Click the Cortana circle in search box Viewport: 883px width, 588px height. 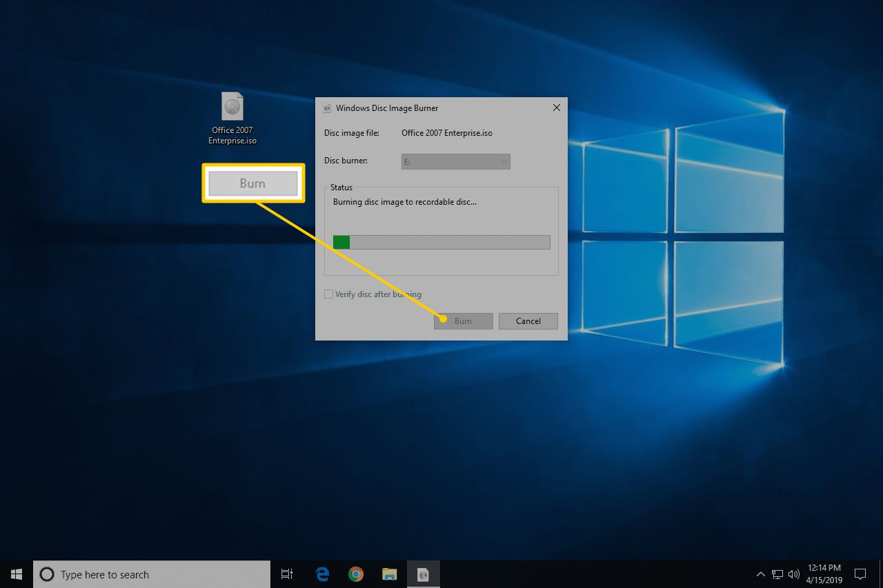[x=47, y=574]
